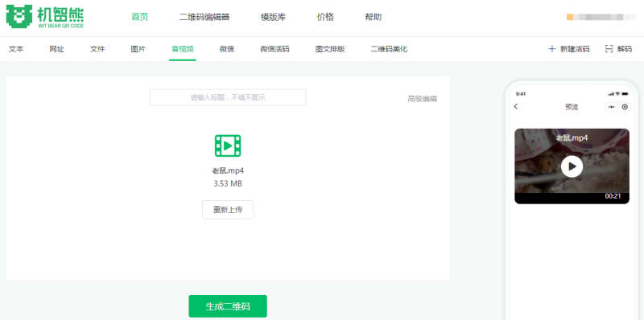Select the 音视频 tab
The height and width of the screenshot is (320, 644).
183,49
